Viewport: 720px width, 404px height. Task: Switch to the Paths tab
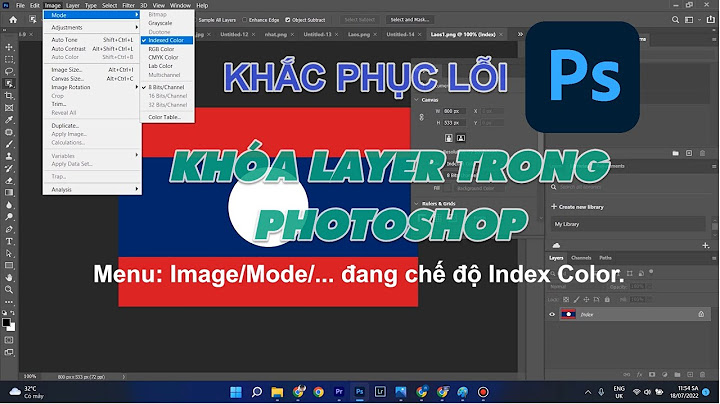pyautogui.click(x=605, y=258)
